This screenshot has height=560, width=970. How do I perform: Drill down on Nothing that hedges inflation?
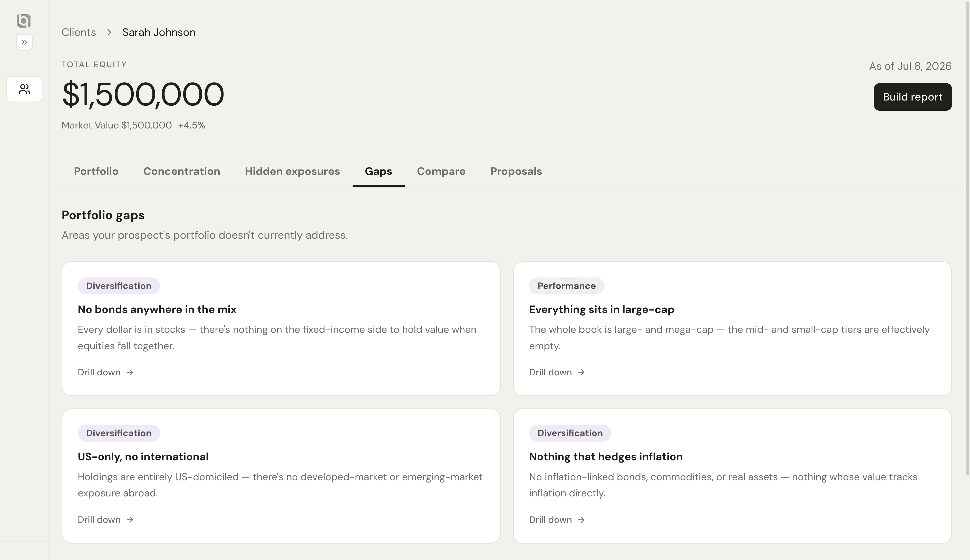click(557, 519)
